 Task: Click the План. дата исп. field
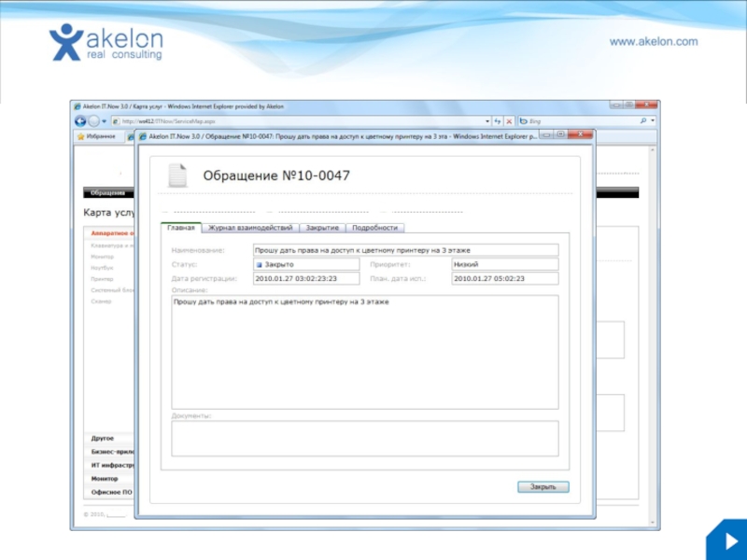click(x=505, y=278)
